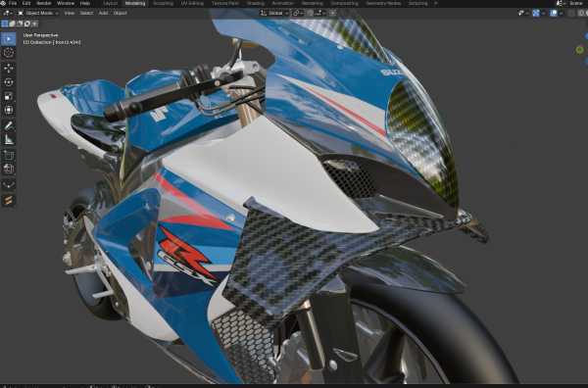Open the File menu

point(13,3)
